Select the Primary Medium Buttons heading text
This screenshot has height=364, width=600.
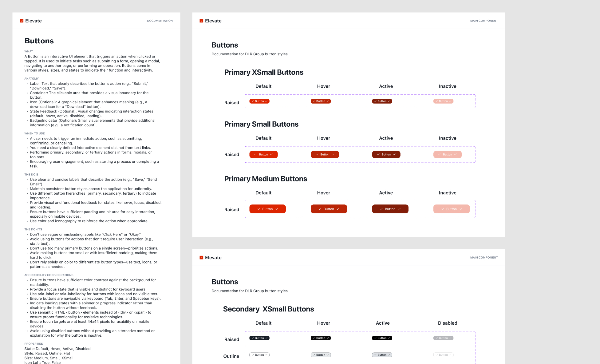[x=266, y=179]
